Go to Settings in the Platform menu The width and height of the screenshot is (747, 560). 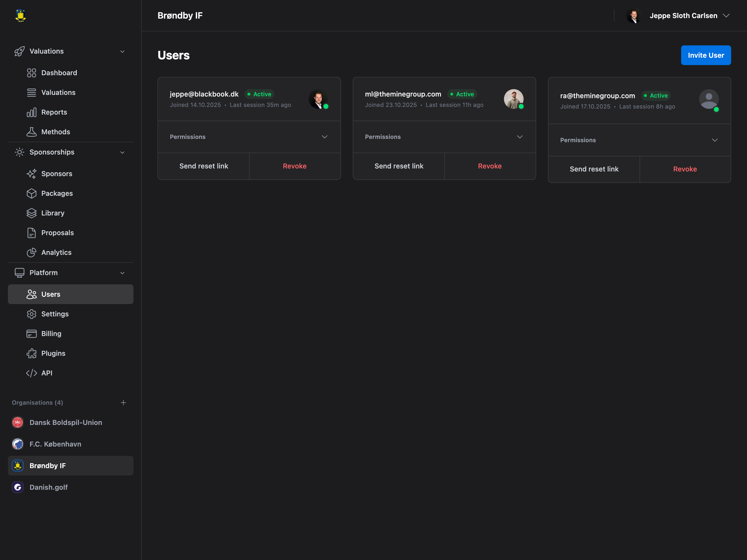coord(55,314)
